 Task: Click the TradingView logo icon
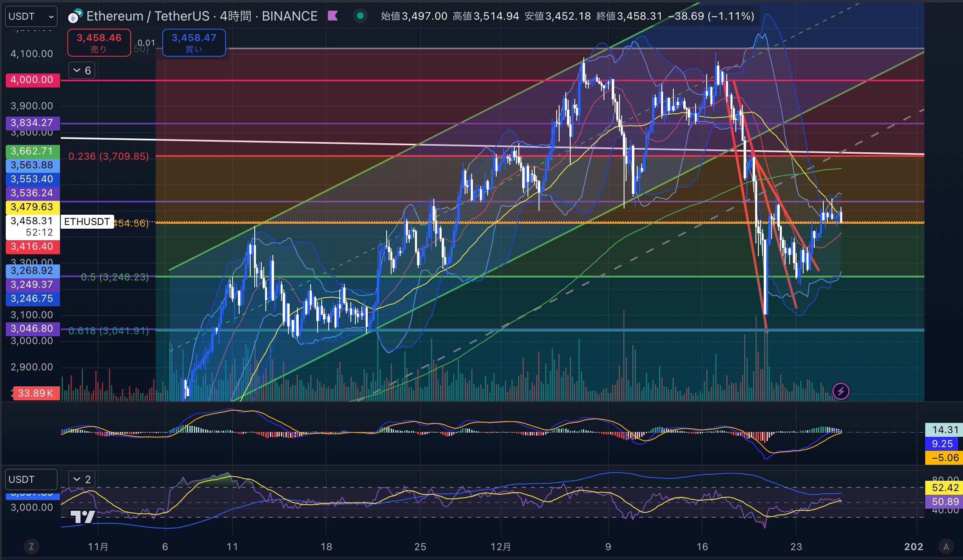pos(83,516)
